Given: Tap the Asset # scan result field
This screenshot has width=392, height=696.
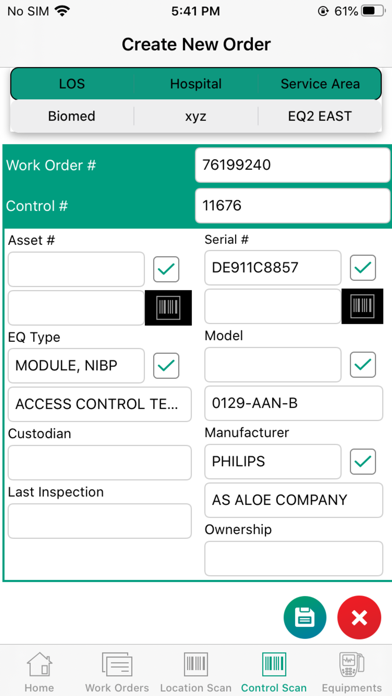Looking at the screenshot, I should pyautogui.click(x=76, y=308).
